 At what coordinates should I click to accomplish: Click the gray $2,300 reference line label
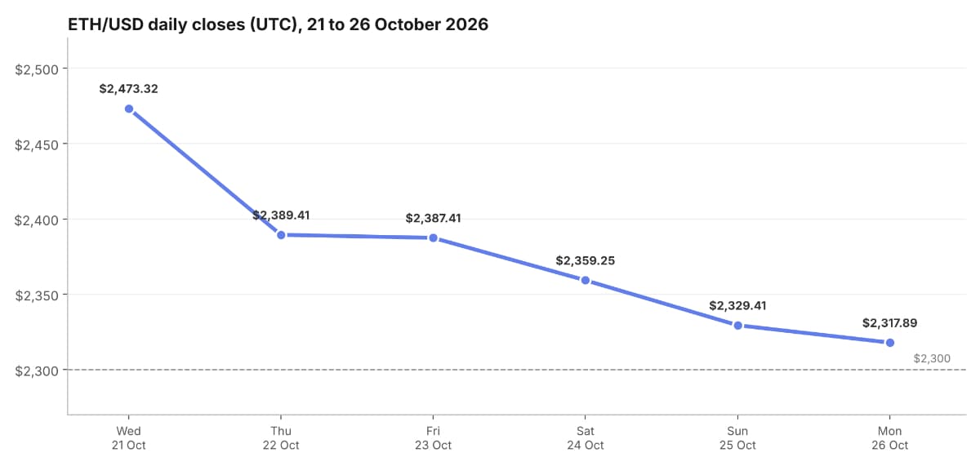pyautogui.click(x=932, y=358)
